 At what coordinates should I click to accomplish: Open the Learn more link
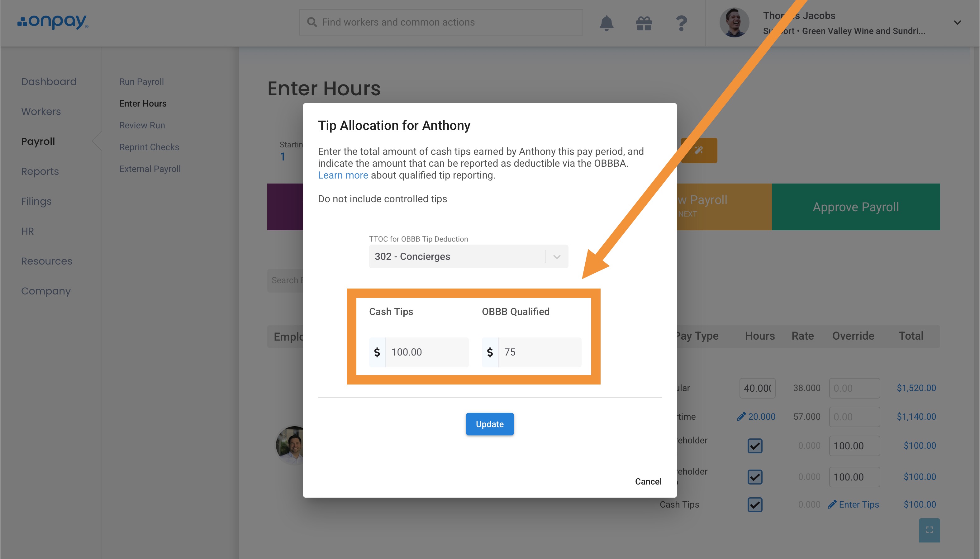click(343, 175)
